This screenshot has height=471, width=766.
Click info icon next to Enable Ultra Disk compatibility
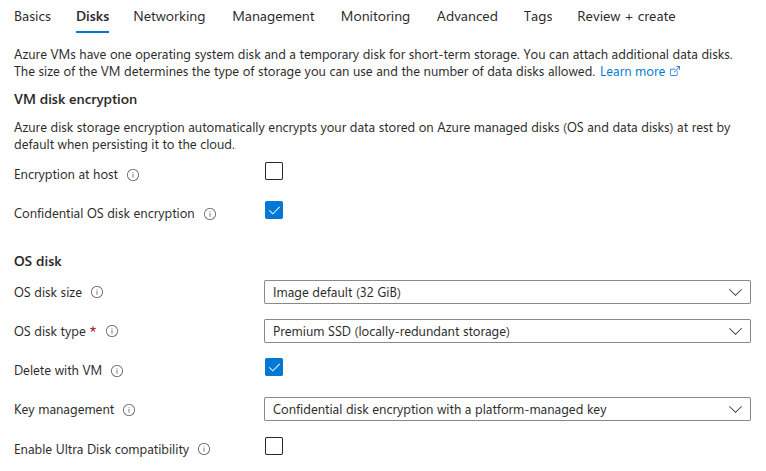(x=204, y=450)
